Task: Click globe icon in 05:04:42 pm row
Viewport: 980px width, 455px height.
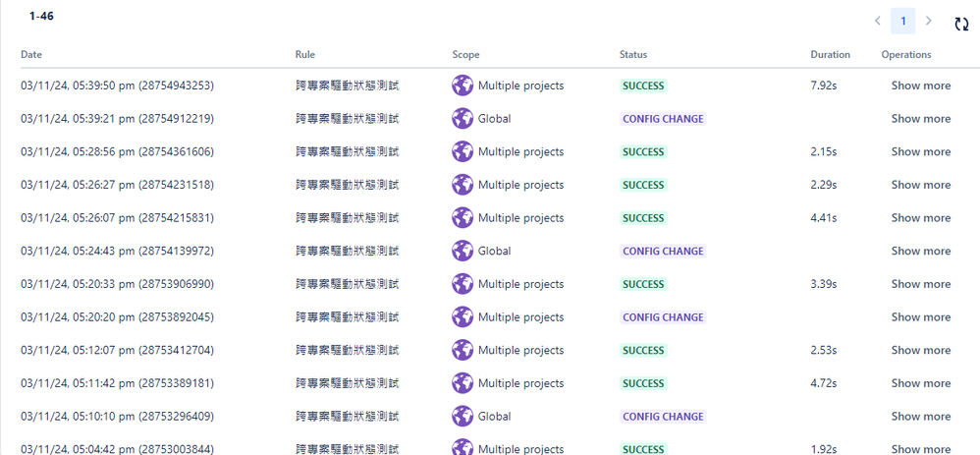Action: (x=463, y=447)
